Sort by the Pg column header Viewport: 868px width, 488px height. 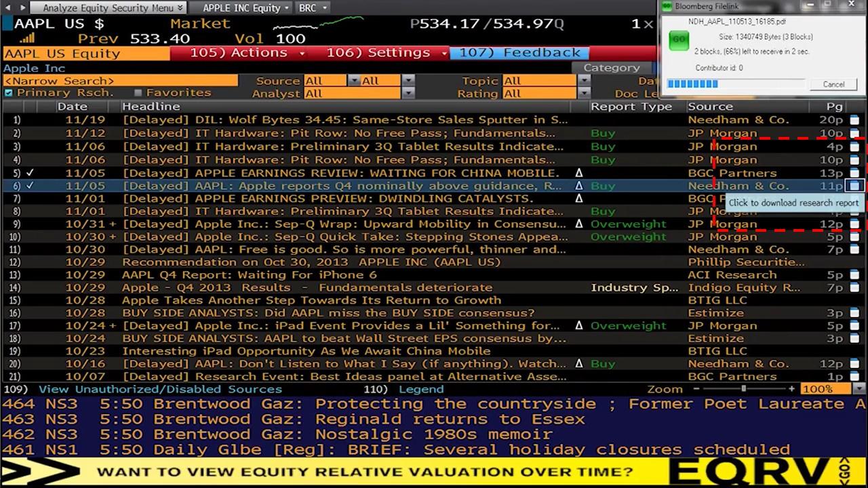[x=834, y=106]
